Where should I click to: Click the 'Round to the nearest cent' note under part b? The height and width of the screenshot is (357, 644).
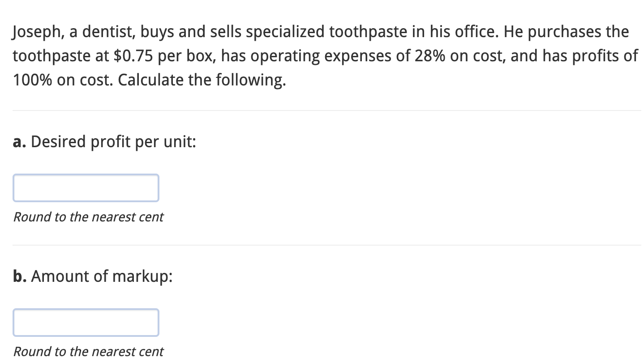pyautogui.click(x=88, y=352)
